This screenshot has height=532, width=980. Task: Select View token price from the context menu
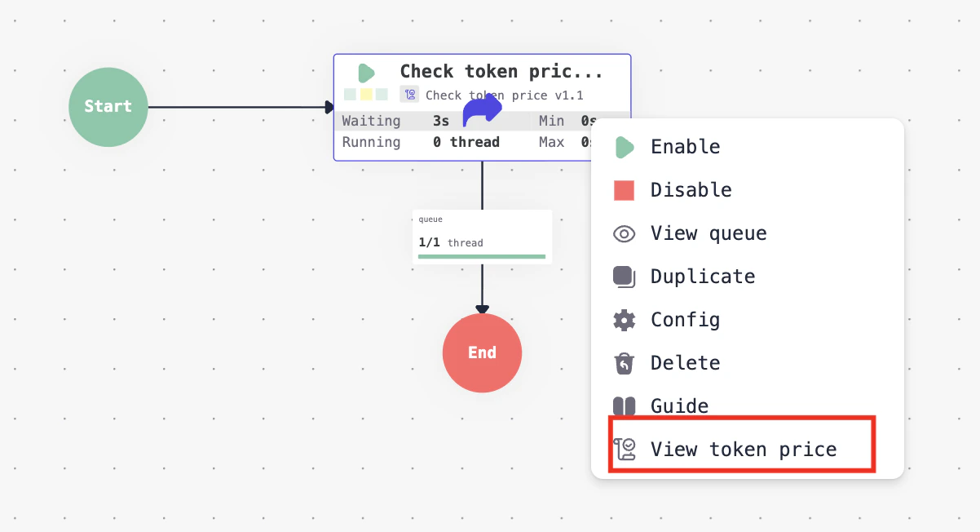[743, 449]
